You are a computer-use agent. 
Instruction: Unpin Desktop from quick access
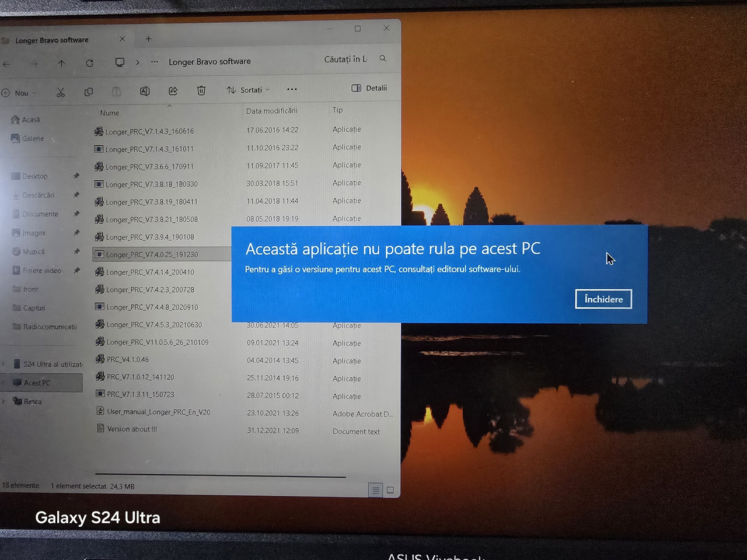click(76, 176)
